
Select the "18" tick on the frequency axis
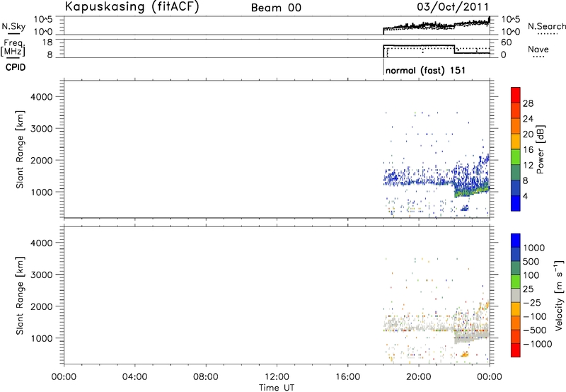[47, 42]
